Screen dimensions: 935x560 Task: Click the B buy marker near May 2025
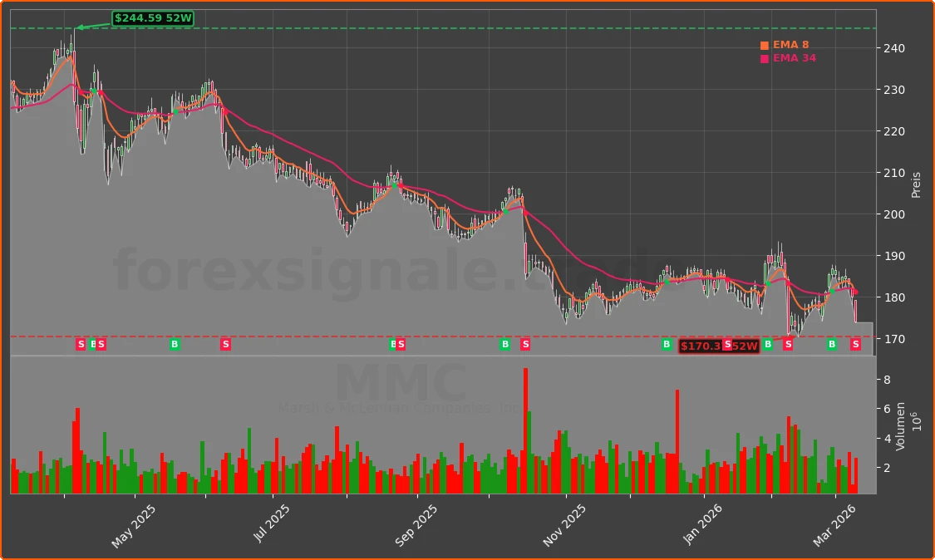pos(91,343)
